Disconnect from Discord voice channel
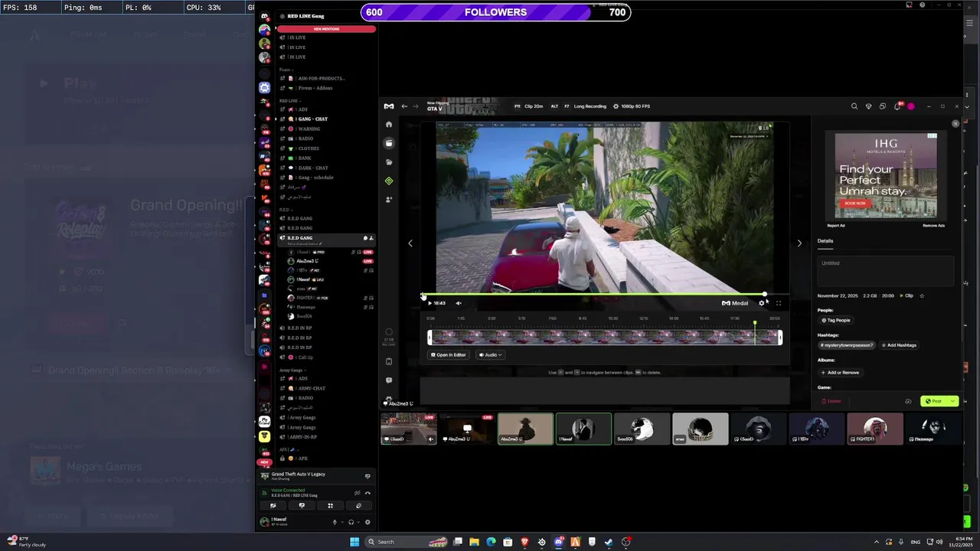The height and width of the screenshot is (551, 980). [367, 493]
